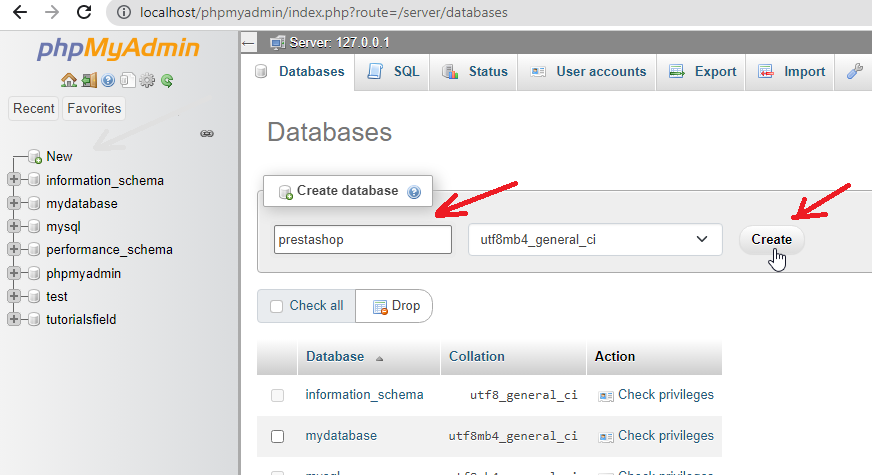872x475 pixels.
Task: Click the more settings wrench tab icon
Action: [x=855, y=71]
